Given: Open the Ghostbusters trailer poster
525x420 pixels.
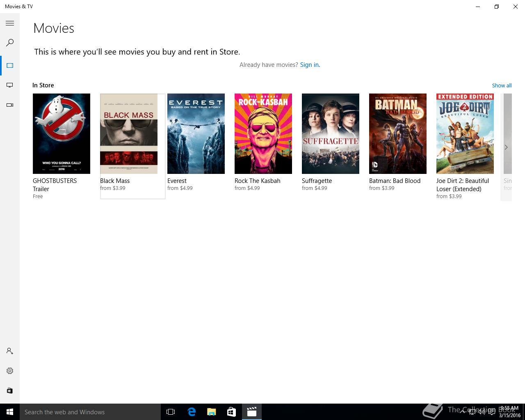Looking at the screenshot, I should click(62, 134).
